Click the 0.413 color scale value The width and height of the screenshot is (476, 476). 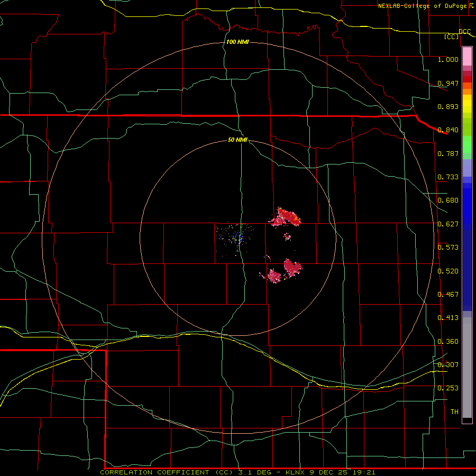pos(448,318)
